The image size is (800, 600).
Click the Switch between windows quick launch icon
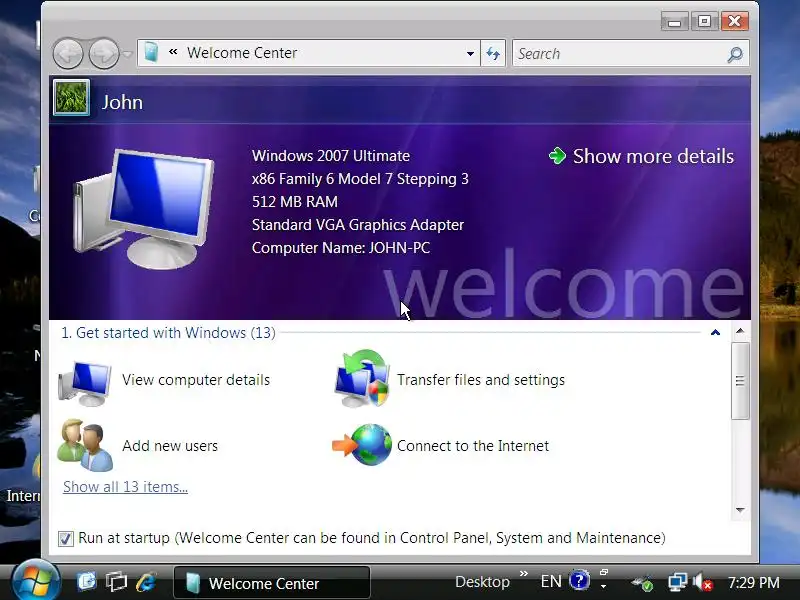point(116,581)
